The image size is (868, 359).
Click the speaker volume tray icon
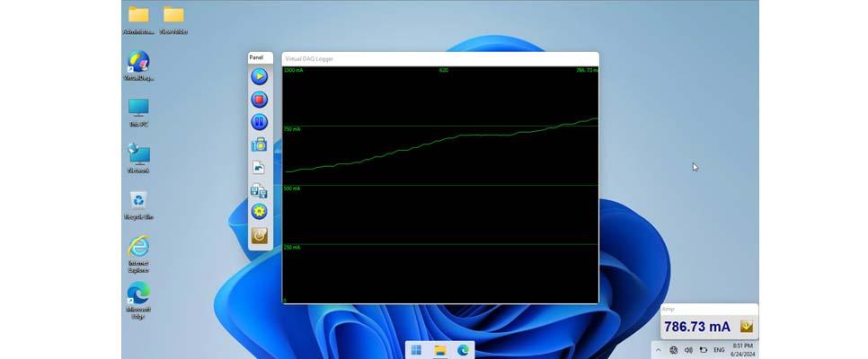688,350
